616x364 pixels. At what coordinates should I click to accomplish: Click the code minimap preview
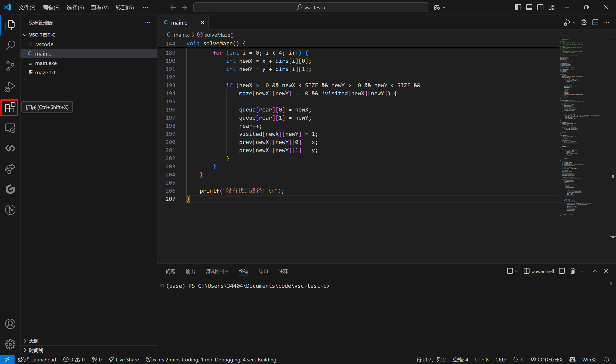(x=583, y=128)
